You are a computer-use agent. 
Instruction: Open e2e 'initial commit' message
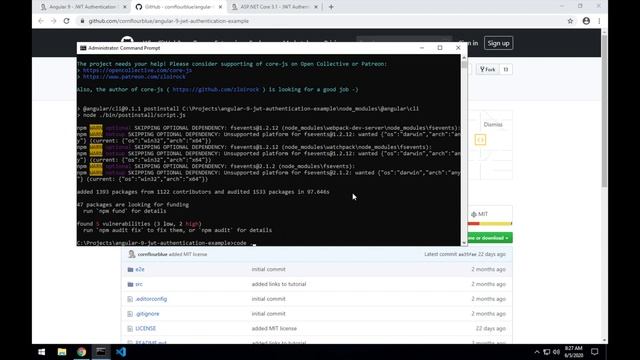click(268, 269)
